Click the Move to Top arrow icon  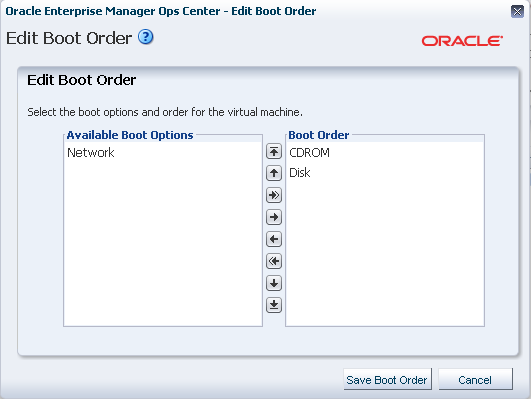274,151
